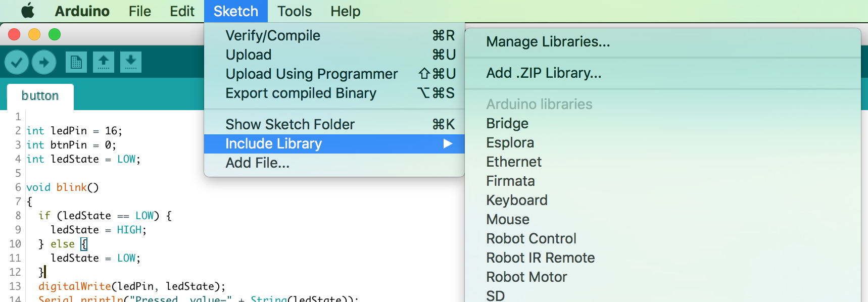
Task: Choose Upload from the Sketch menu
Action: click(x=334, y=55)
